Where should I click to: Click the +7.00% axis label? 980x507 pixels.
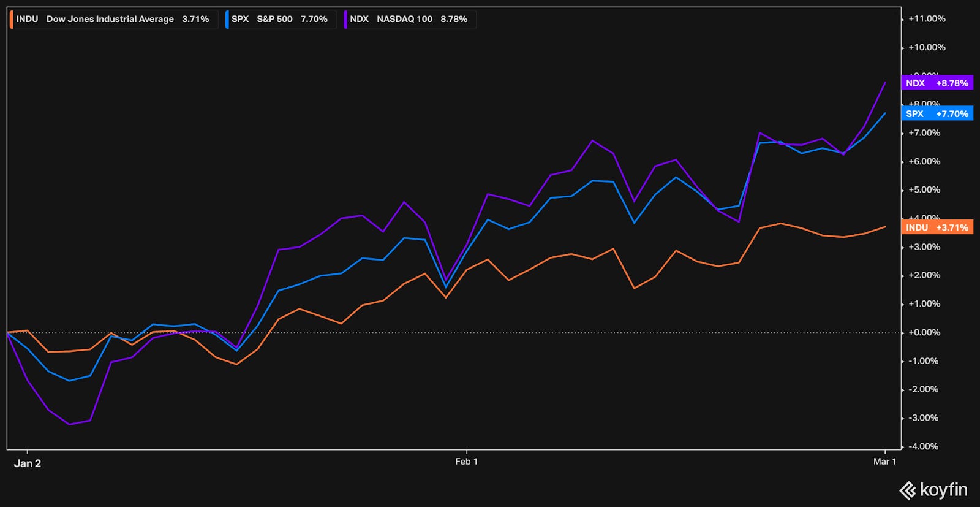click(924, 133)
